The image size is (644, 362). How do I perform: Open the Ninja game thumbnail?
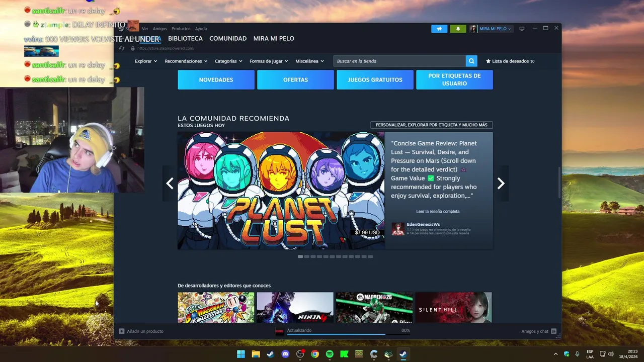pos(295,307)
